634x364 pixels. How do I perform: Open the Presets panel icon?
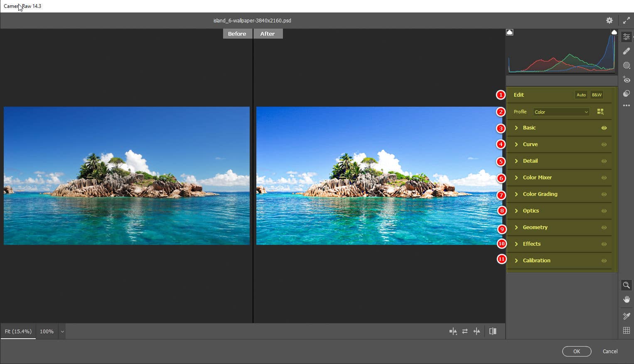tap(627, 93)
